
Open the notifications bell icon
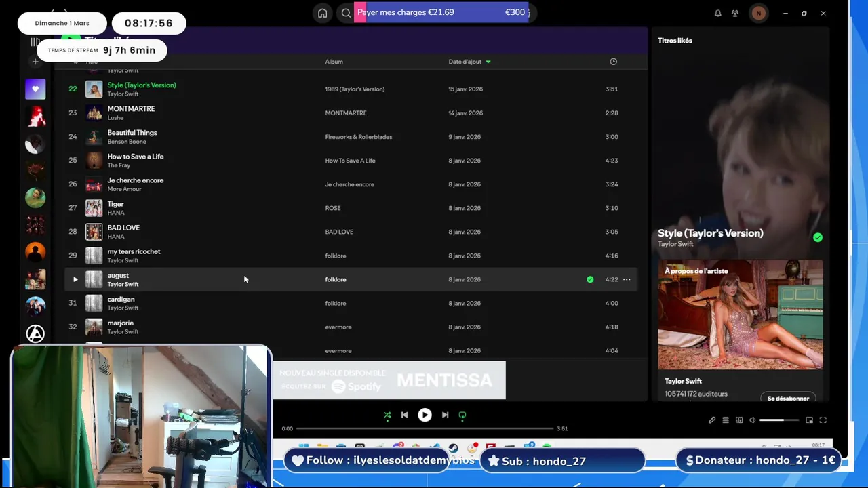(x=717, y=13)
